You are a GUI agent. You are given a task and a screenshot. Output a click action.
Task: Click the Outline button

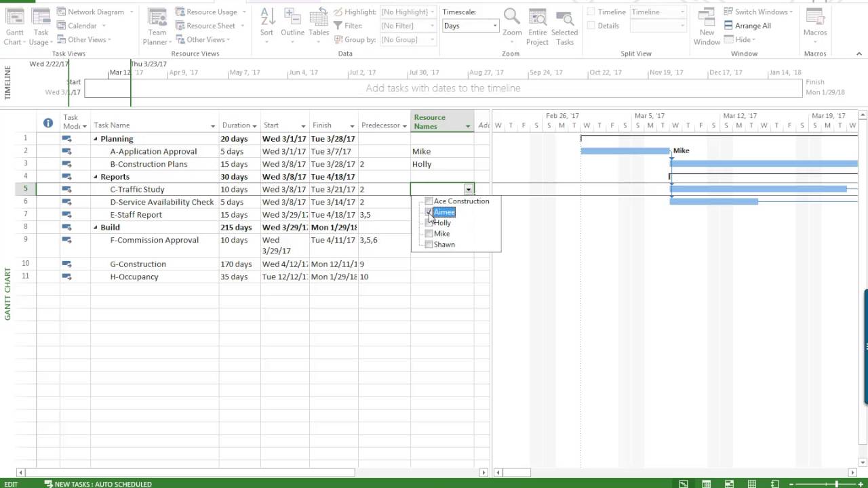pos(292,26)
